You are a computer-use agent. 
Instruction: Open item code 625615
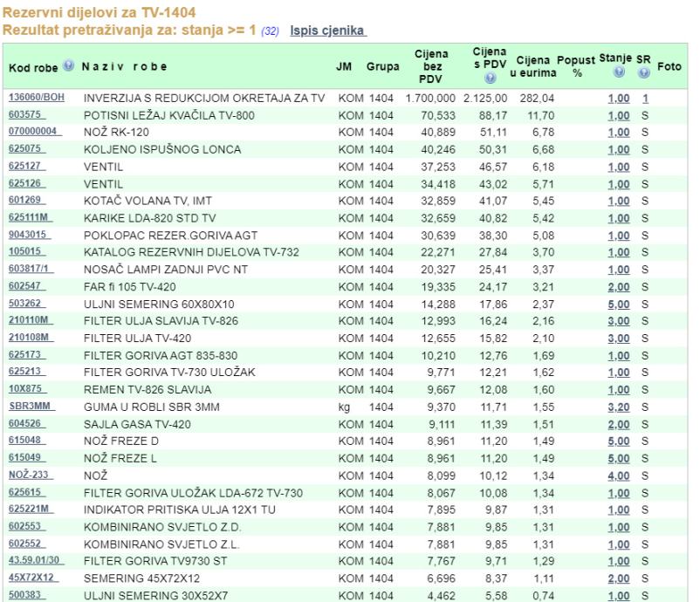(26, 492)
